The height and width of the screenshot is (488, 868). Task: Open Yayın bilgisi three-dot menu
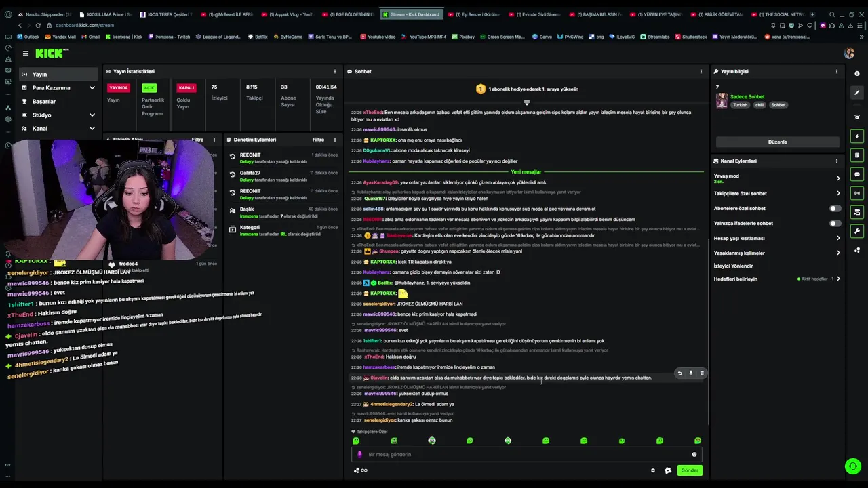837,71
